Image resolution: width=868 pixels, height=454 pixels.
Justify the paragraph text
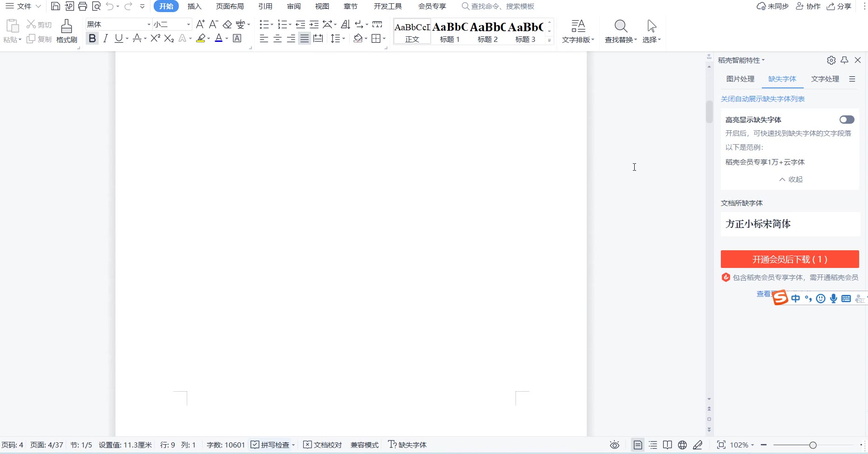pos(305,38)
